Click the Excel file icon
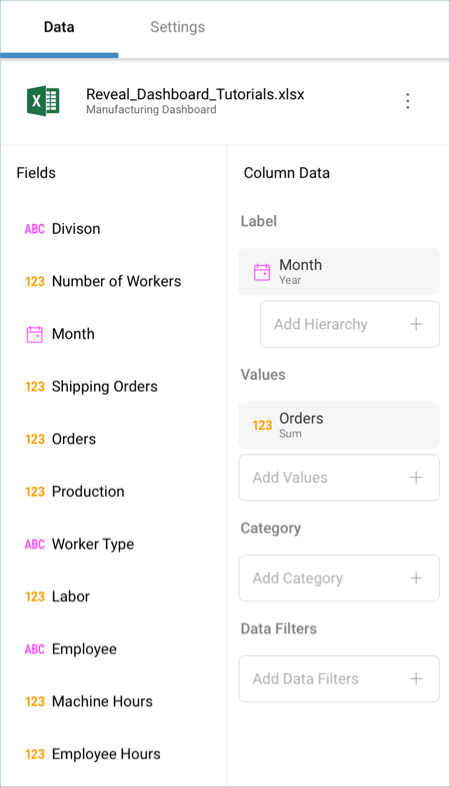 (43, 101)
